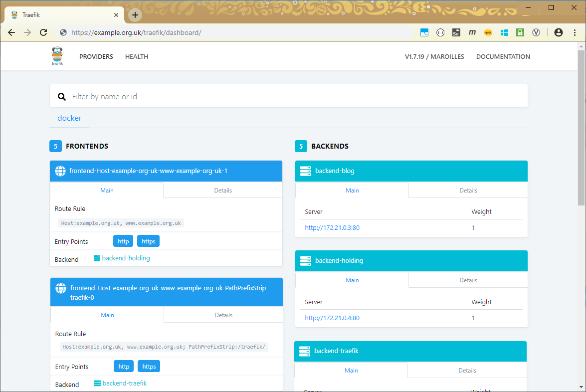Screen dimensions: 586x392
Task: Open the Health page
Action: point(137,57)
